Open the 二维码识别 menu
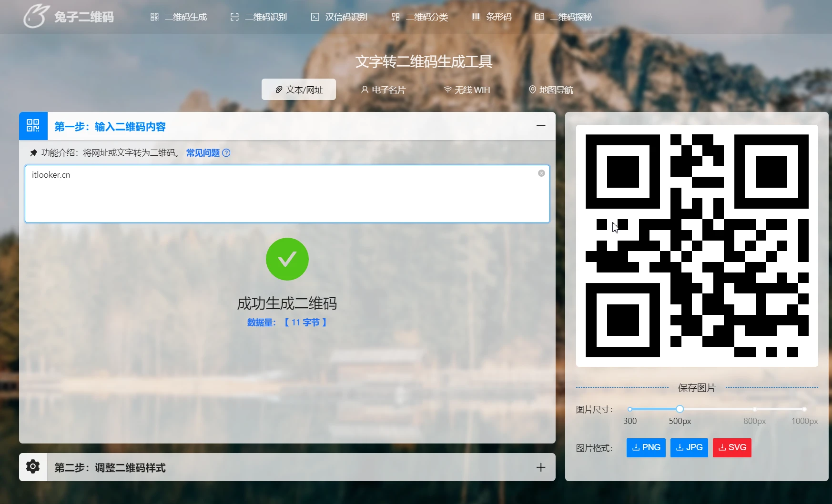The height and width of the screenshot is (504, 832). click(259, 17)
